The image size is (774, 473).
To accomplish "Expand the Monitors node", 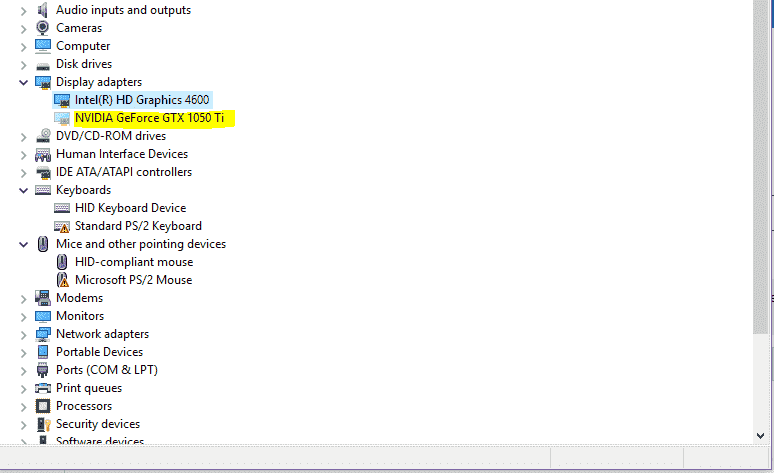I will (x=23, y=317).
